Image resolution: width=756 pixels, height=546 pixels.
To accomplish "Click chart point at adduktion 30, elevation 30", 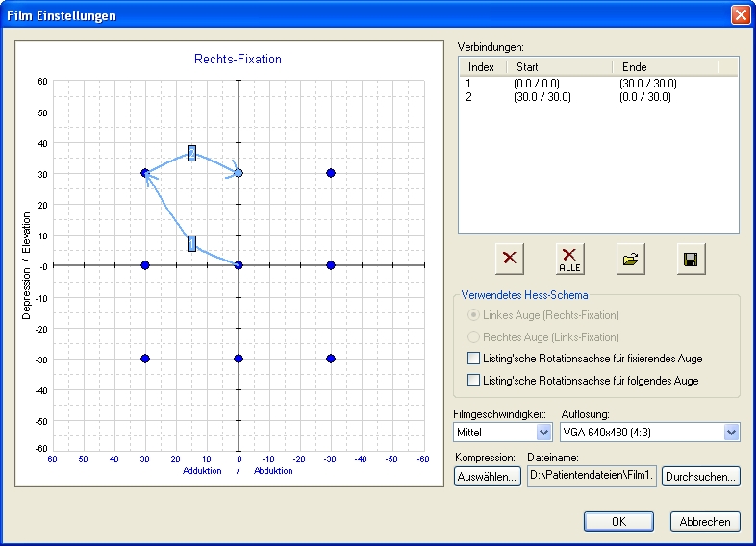I will point(145,173).
